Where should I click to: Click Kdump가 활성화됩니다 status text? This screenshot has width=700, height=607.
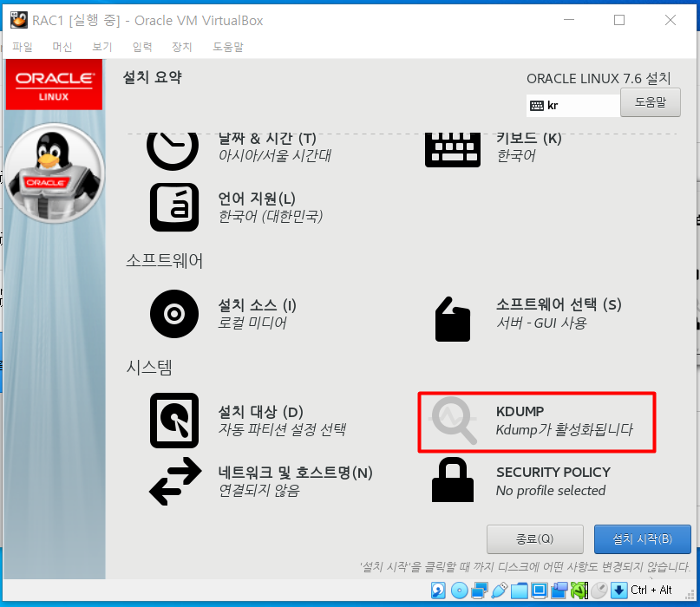565,429
